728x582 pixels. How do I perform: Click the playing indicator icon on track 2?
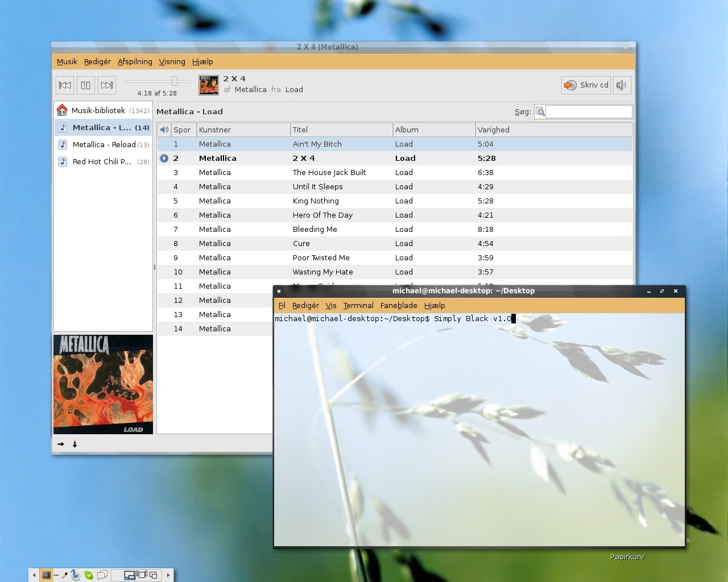click(x=164, y=159)
